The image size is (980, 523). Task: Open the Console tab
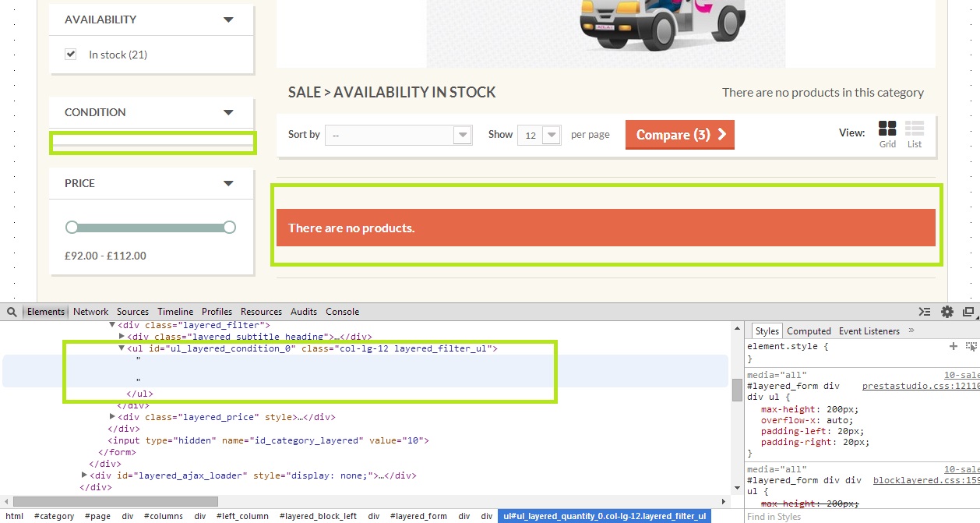(x=342, y=312)
